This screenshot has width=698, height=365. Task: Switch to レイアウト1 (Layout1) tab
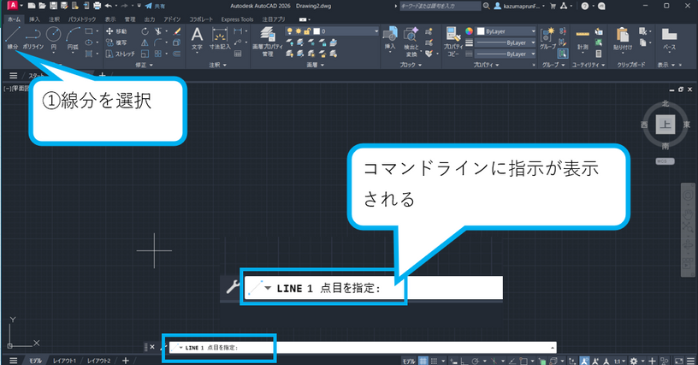pos(65,361)
